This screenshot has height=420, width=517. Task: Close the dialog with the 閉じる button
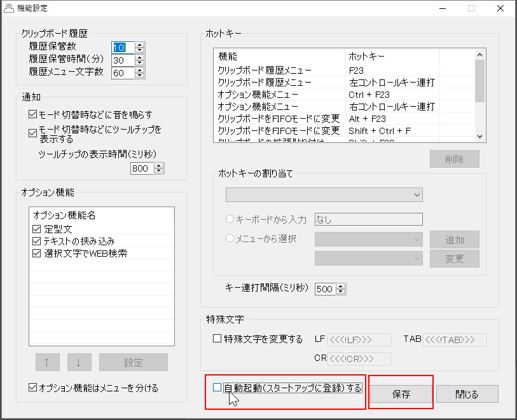[467, 394]
